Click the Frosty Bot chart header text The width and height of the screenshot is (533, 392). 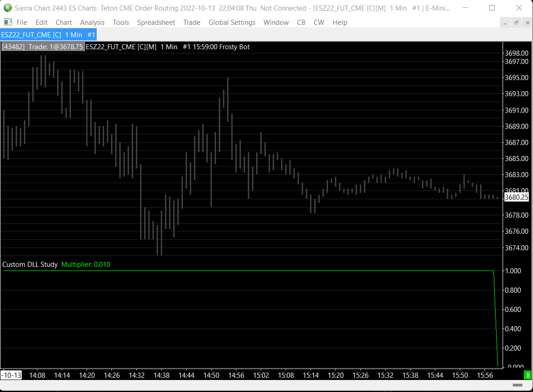point(234,47)
